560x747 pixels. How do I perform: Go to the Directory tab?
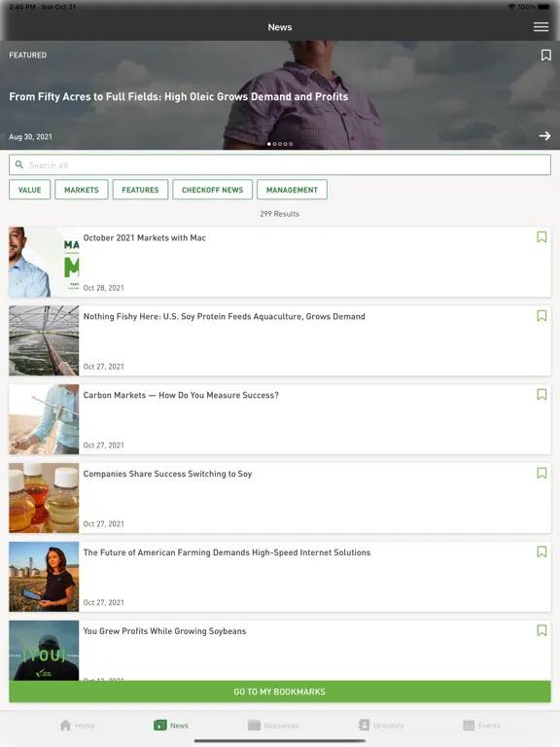(x=364, y=725)
